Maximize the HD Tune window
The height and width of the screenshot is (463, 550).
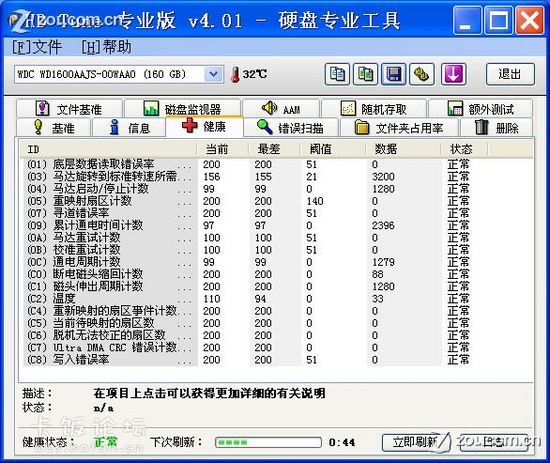click(498, 21)
